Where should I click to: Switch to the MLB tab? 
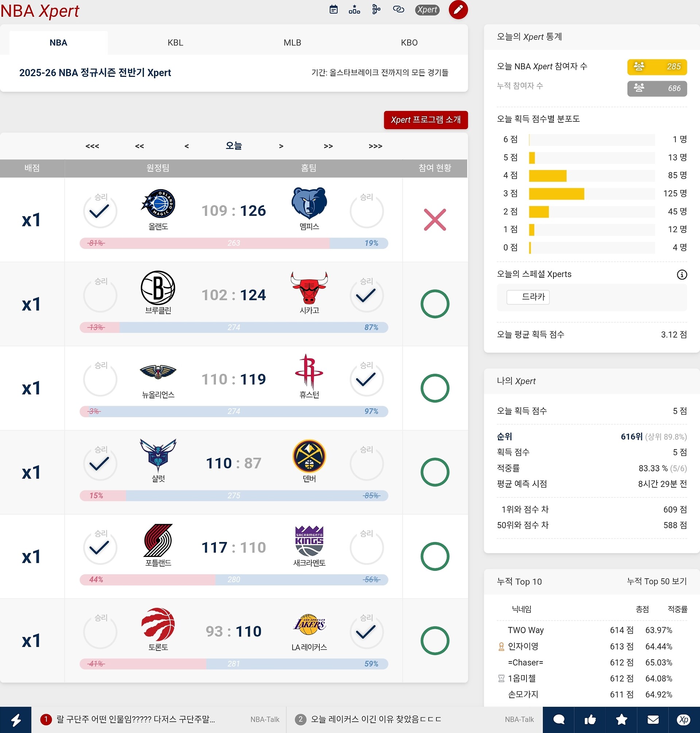pos(292,43)
